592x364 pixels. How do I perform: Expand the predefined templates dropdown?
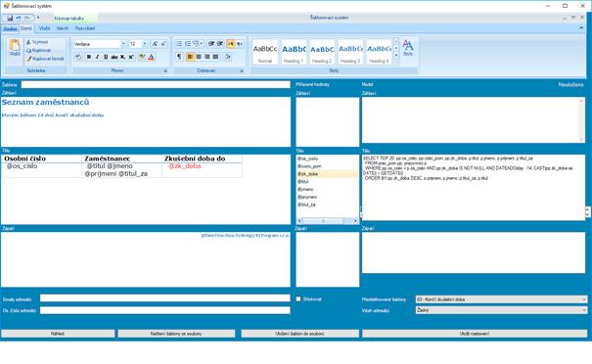pos(501,299)
